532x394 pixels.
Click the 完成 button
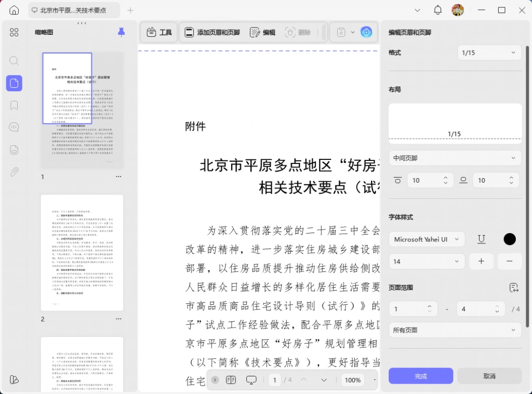point(421,376)
